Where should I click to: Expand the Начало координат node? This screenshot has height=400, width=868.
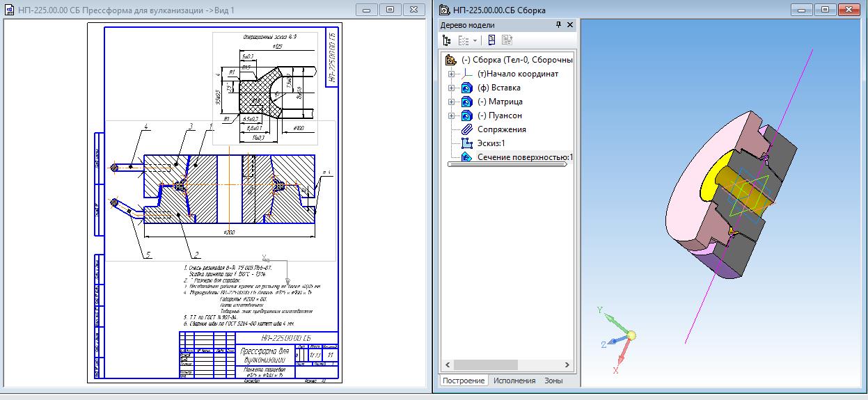pos(451,74)
